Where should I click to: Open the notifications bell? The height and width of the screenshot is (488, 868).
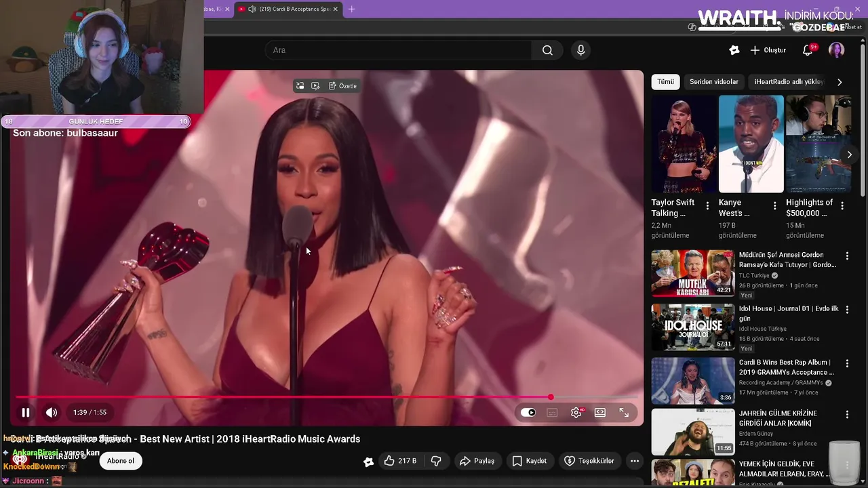tap(808, 50)
